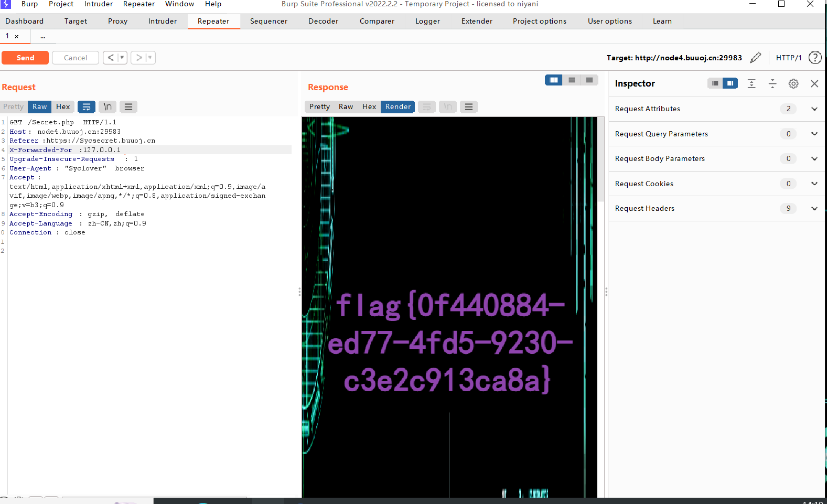Switch request view to Hex

click(63, 106)
